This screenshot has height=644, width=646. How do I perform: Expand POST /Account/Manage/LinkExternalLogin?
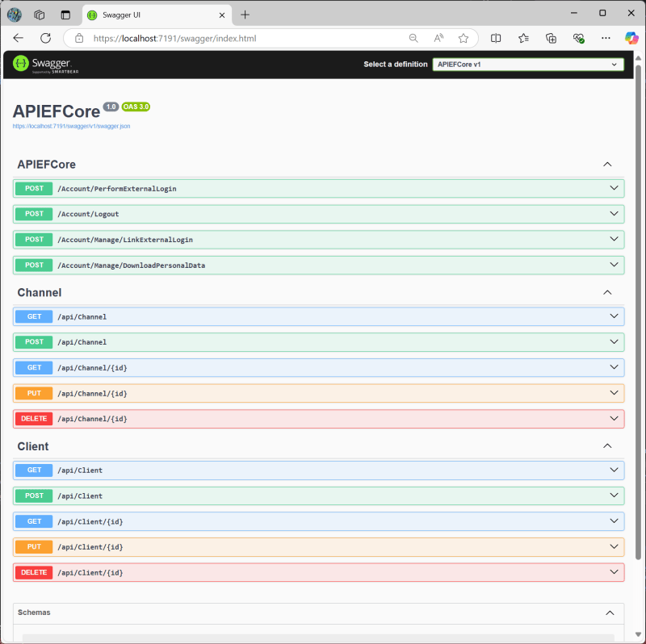pyautogui.click(x=318, y=240)
